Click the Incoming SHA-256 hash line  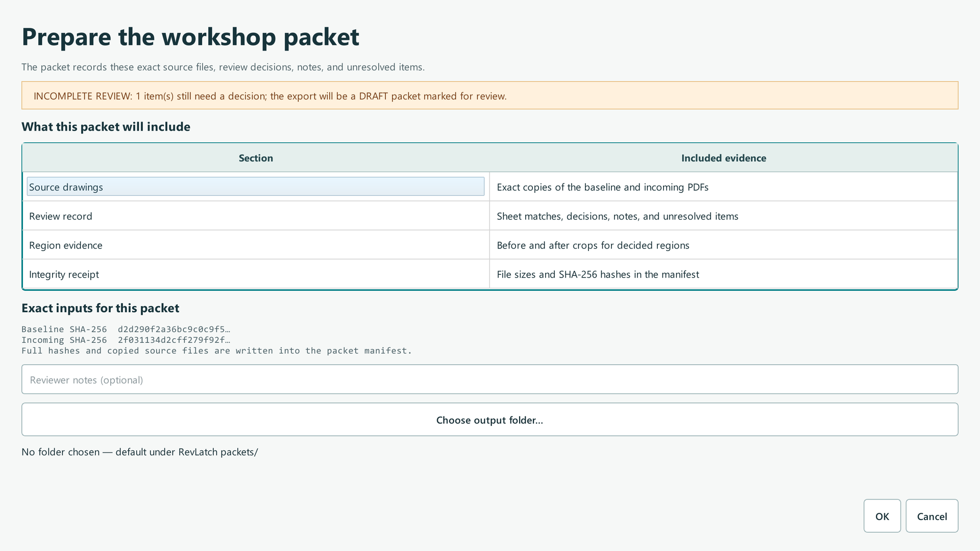126,340
